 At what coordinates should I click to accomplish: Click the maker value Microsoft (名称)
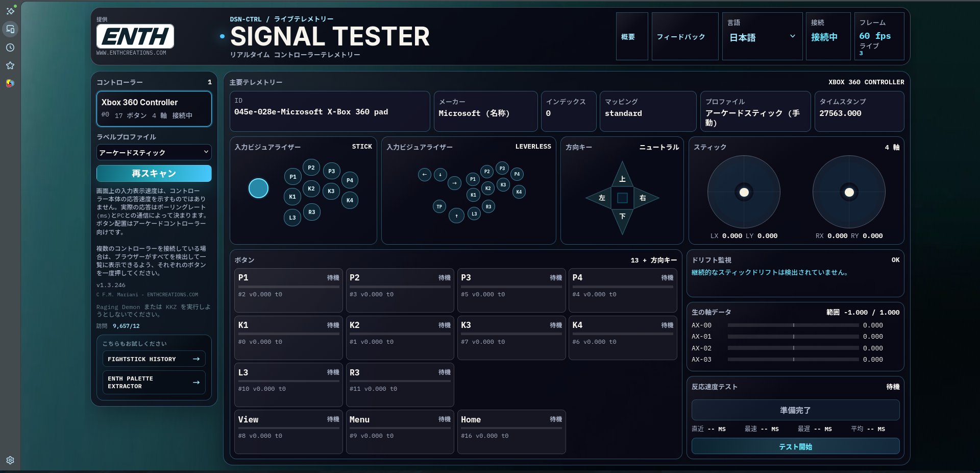(474, 113)
